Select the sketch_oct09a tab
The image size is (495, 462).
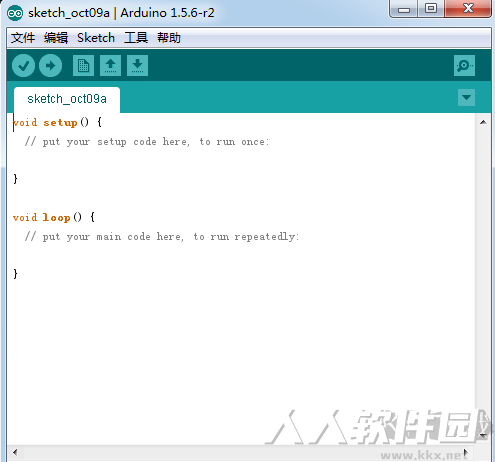[67, 99]
